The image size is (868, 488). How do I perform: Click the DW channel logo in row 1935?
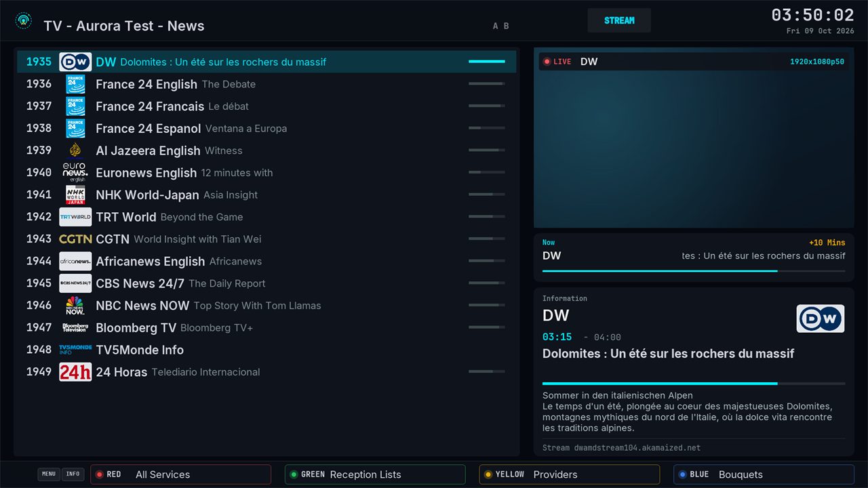pyautogui.click(x=75, y=62)
